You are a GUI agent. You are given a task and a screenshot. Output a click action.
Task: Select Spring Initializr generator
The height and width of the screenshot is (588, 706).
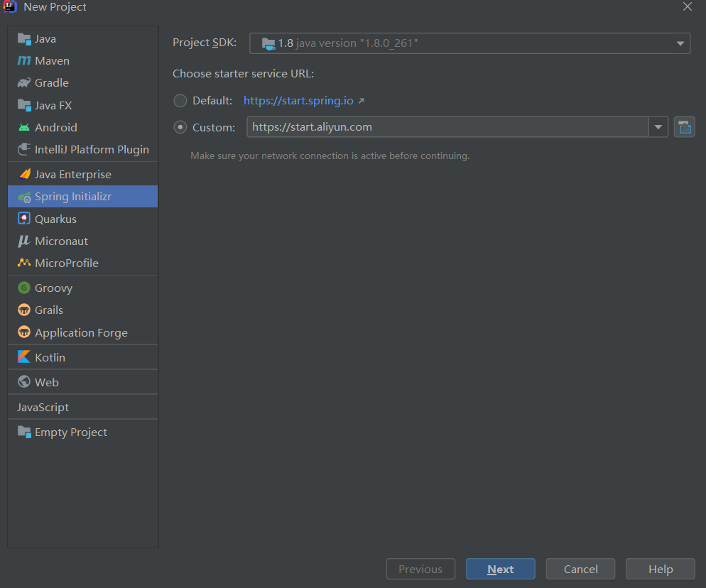coord(83,196)
